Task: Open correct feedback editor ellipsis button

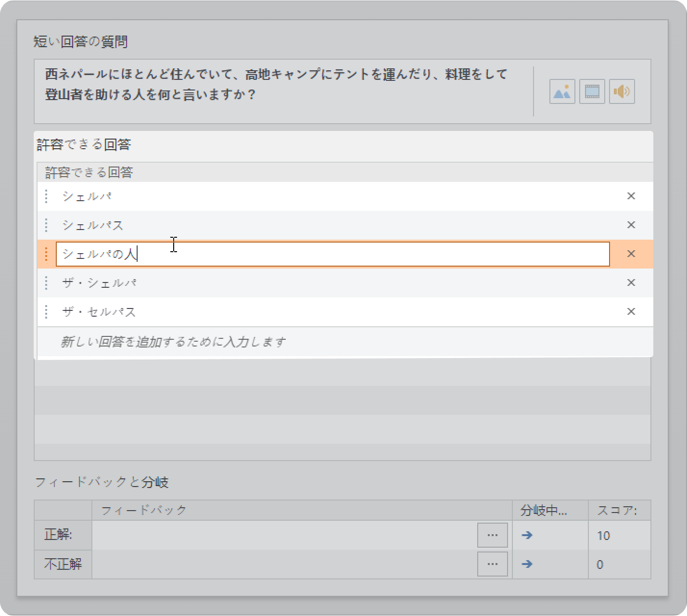Action: 492,535
